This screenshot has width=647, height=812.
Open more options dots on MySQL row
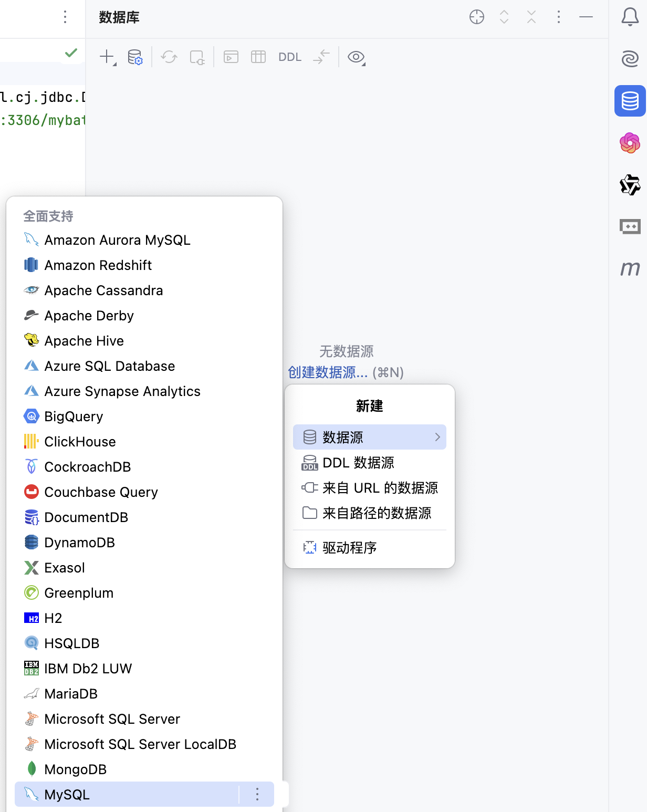tap(257, 795)
